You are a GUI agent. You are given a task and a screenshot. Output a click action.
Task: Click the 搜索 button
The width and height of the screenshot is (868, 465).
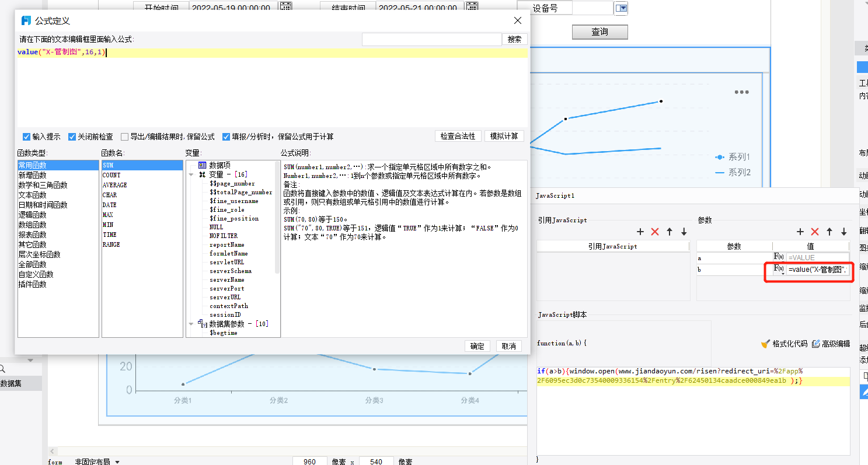pyautogui.click(x=515, y=39)
